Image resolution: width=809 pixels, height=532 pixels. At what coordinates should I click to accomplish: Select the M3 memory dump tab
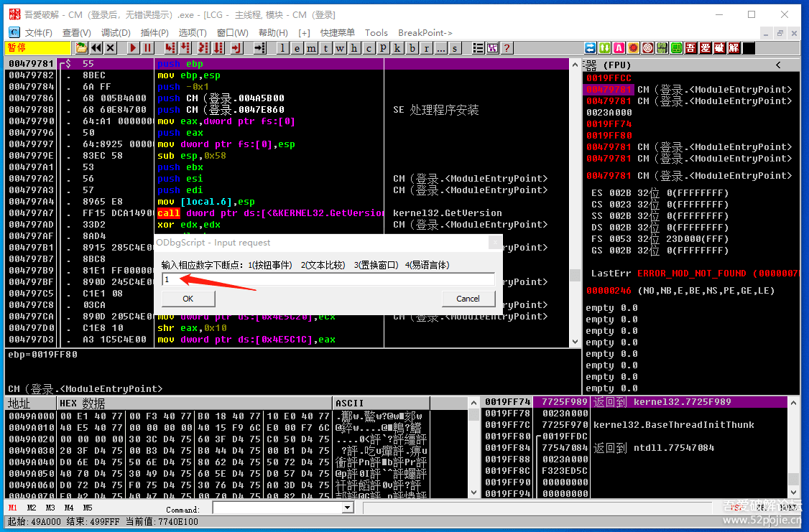[x=50, y=508]
